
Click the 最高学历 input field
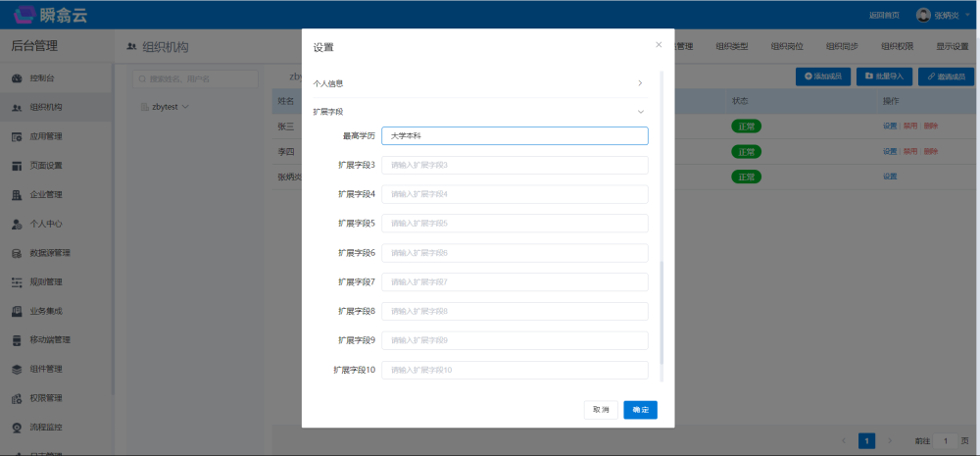click(x=514, y=136)
